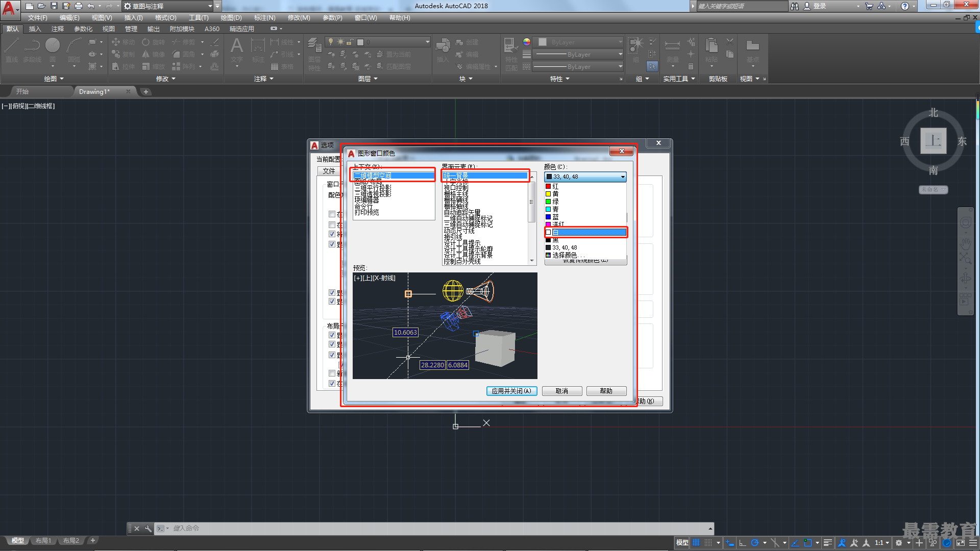Viewport: 980px width, 551px height.
Task: Click the Customization hamburger icon in status bar
Action: point(973,543)
